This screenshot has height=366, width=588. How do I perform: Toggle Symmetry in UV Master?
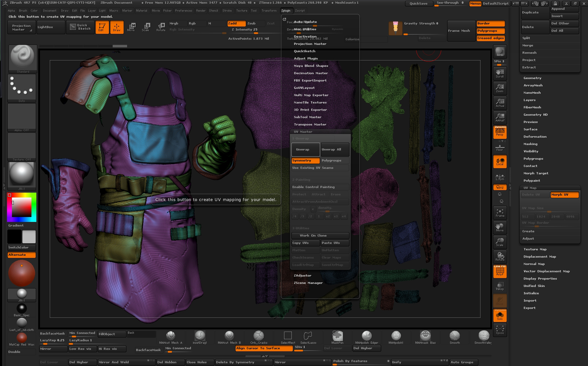tap(305, 161)
